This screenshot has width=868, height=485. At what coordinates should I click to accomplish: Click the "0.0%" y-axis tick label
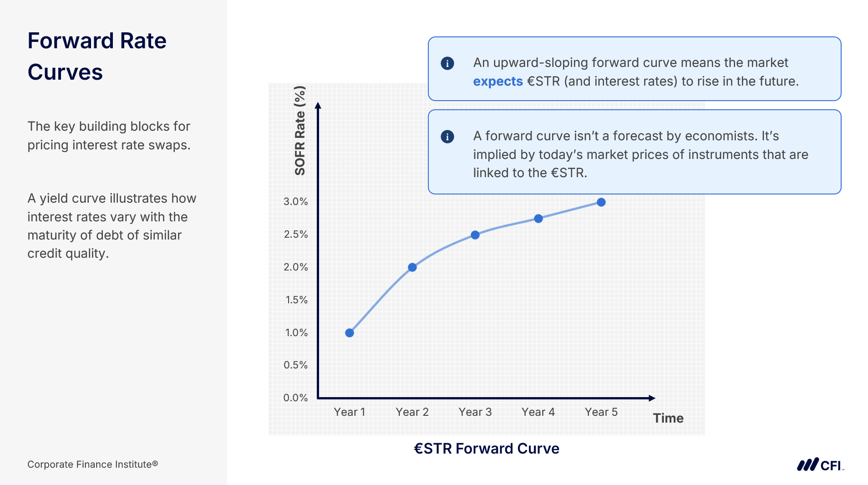tap(296, 398)
